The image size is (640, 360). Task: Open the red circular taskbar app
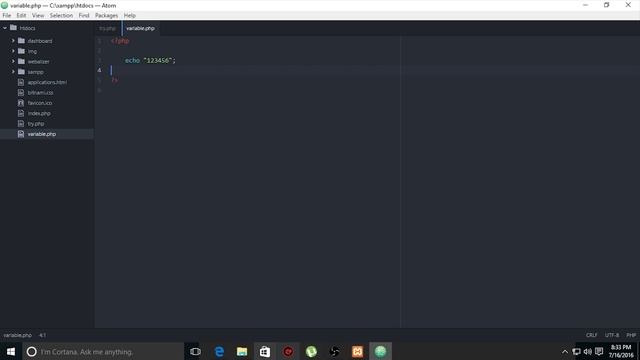288,351
